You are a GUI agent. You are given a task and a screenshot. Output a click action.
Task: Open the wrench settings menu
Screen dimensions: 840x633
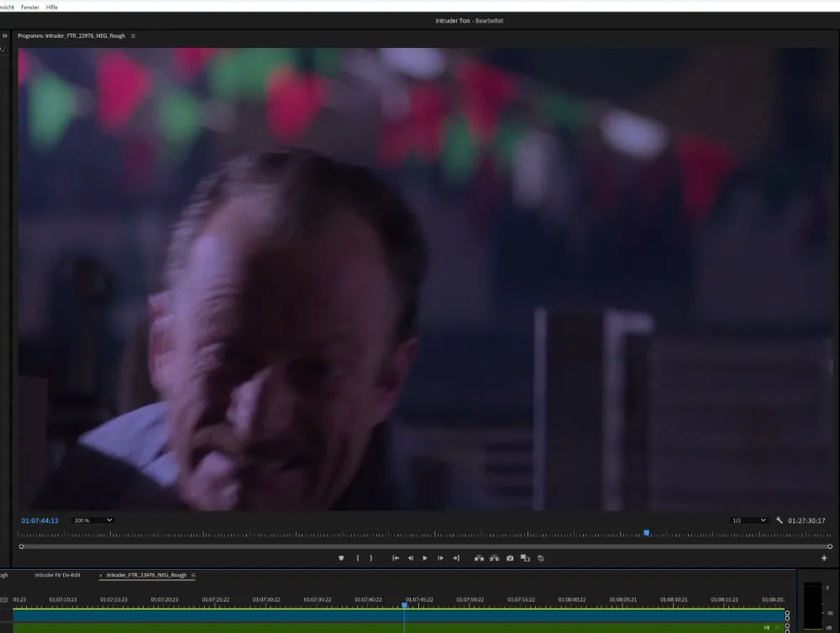point(780,520)
